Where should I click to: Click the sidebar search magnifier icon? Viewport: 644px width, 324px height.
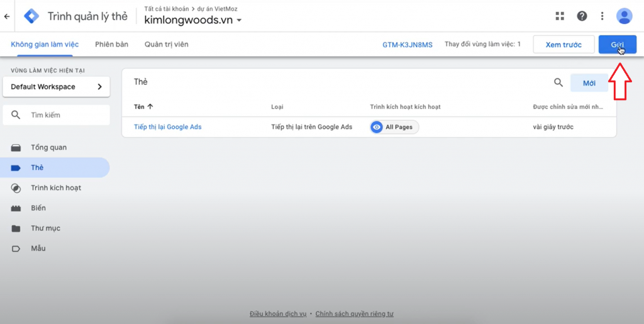pyautogui.click(x=16, y=115)
